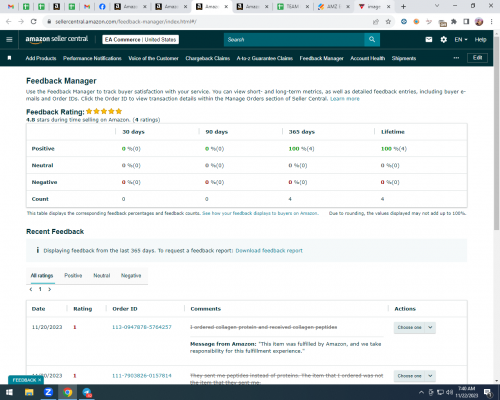This screenshot has height=400, width=500.
Task: Click the taskbar volume icon
Action: [x=450, y=392]
